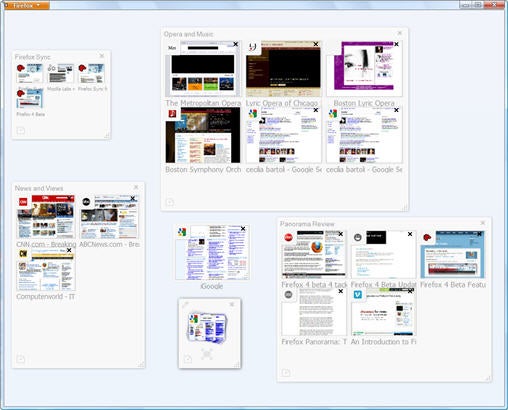
Task: Click resize handle of Panorama Review group
Action: 487,378
